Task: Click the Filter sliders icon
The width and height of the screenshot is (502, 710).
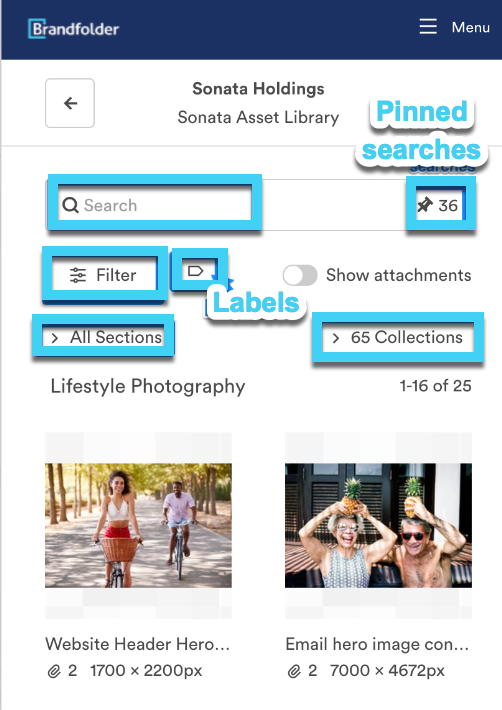Action: [x=78, y=275]
